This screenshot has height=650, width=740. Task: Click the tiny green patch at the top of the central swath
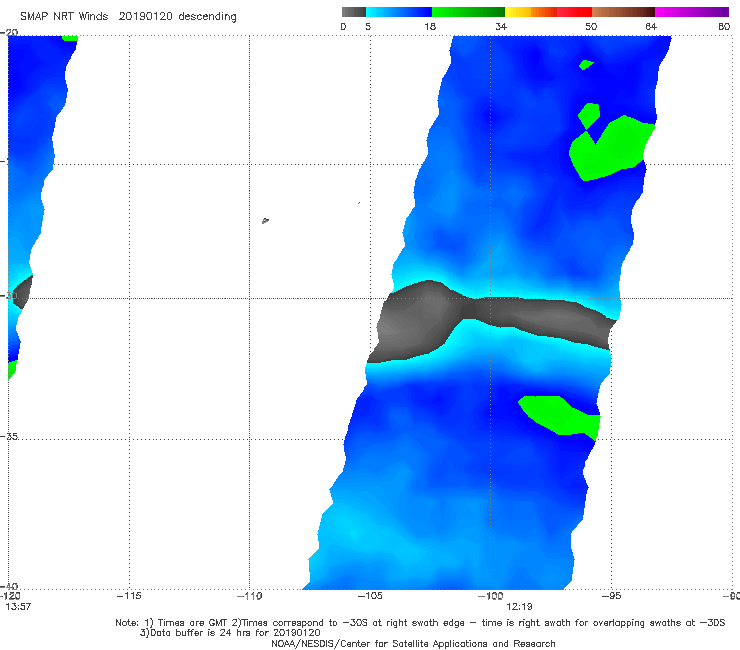coord(586,65)
